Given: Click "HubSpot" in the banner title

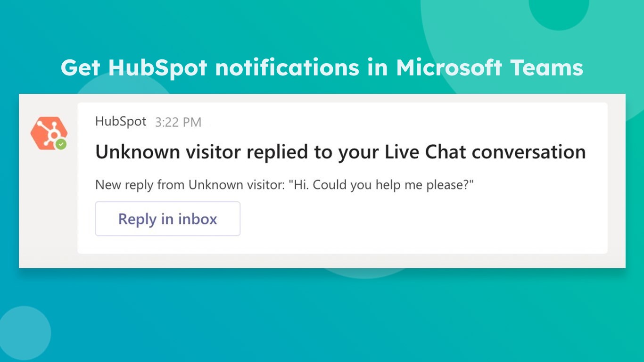Looking at the screenshot, I should 158,68.
